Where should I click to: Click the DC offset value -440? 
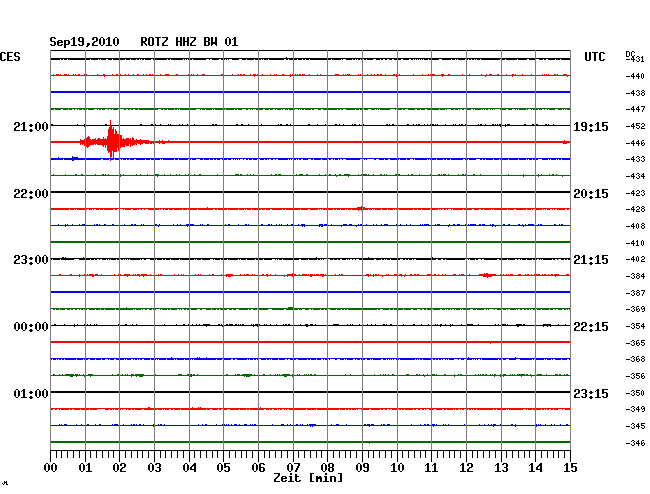[635, 76]
